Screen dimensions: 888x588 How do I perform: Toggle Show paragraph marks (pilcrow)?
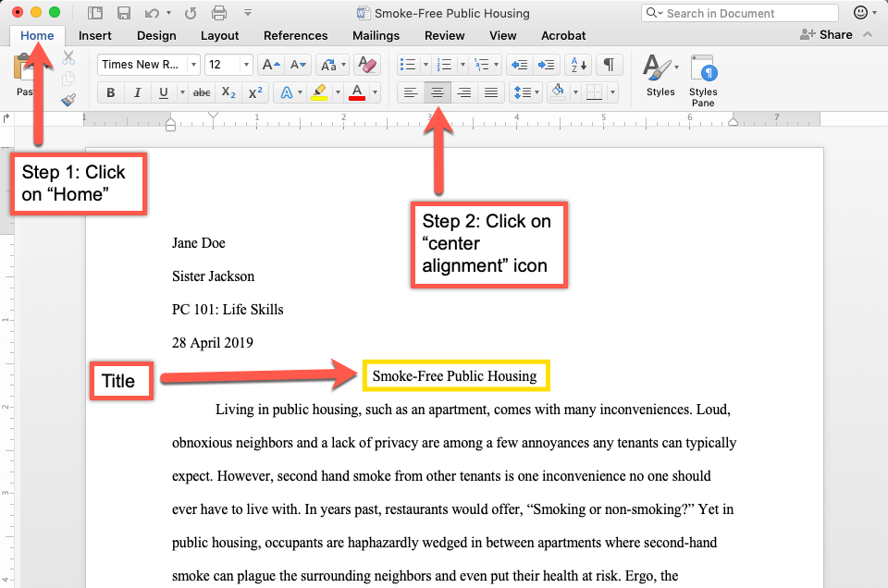pos(609,65)
